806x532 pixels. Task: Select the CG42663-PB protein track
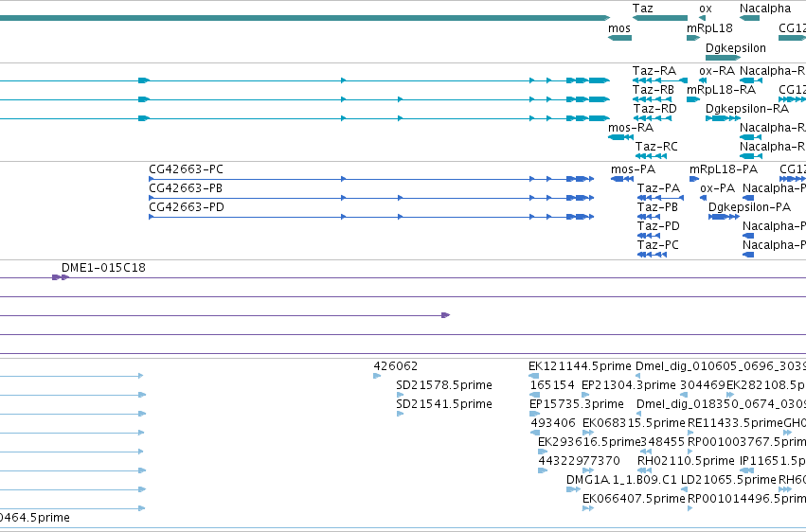coord(371,198)
